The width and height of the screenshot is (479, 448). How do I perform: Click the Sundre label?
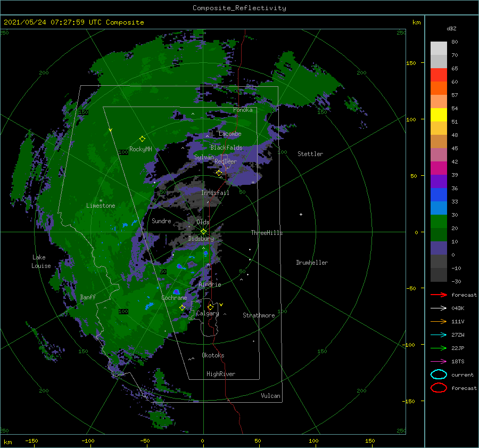pos(161,221)
